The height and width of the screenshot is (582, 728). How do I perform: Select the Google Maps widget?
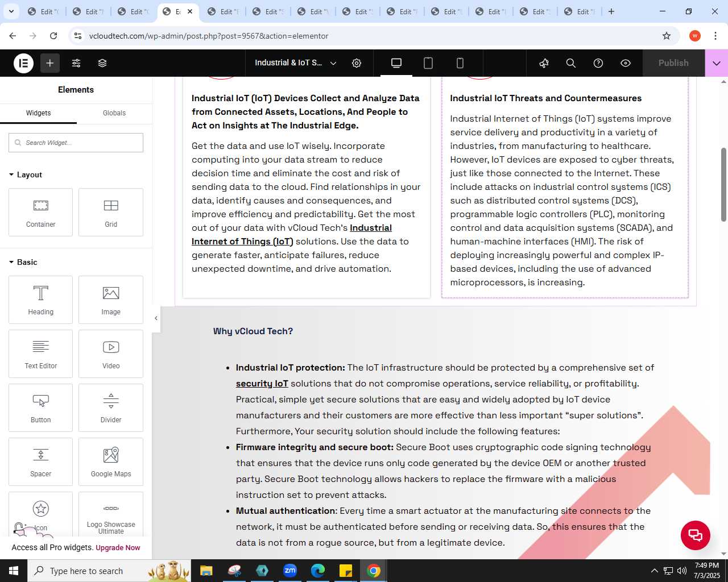(111, 462)
